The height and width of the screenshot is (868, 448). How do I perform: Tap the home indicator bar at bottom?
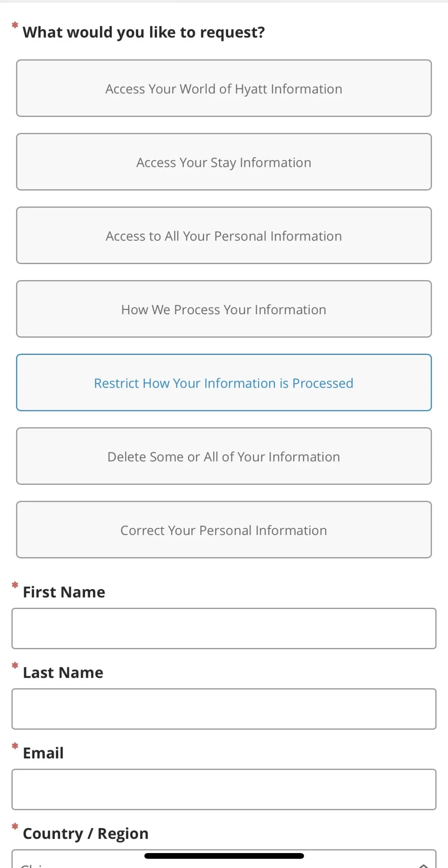pos(224,856)
